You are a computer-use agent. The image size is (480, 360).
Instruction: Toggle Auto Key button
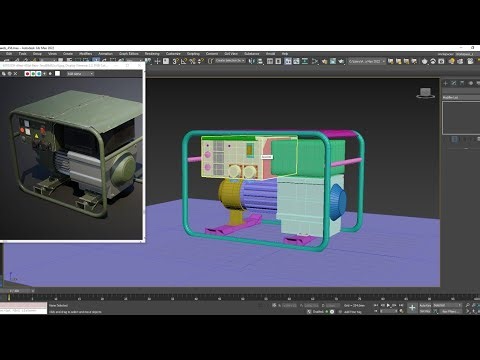(x=425, y=305)
